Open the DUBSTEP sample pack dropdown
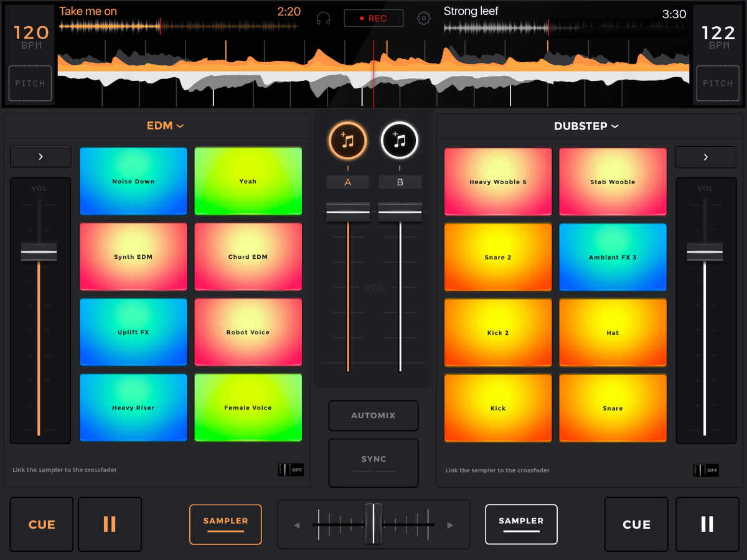The width and height of the screenshot is (747, 560). pyautogui.click(x=586, y=126)
